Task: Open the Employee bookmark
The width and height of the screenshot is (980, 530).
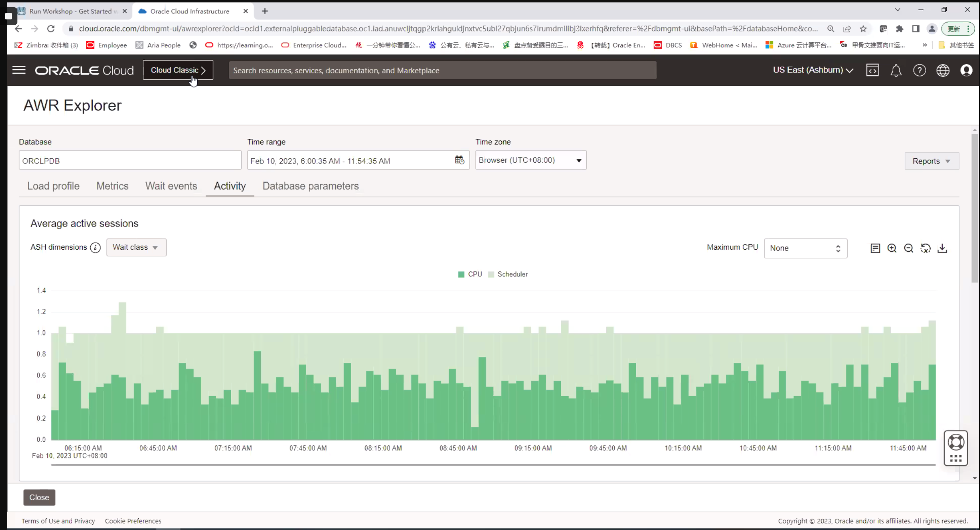Action: (x=107, y=45)
